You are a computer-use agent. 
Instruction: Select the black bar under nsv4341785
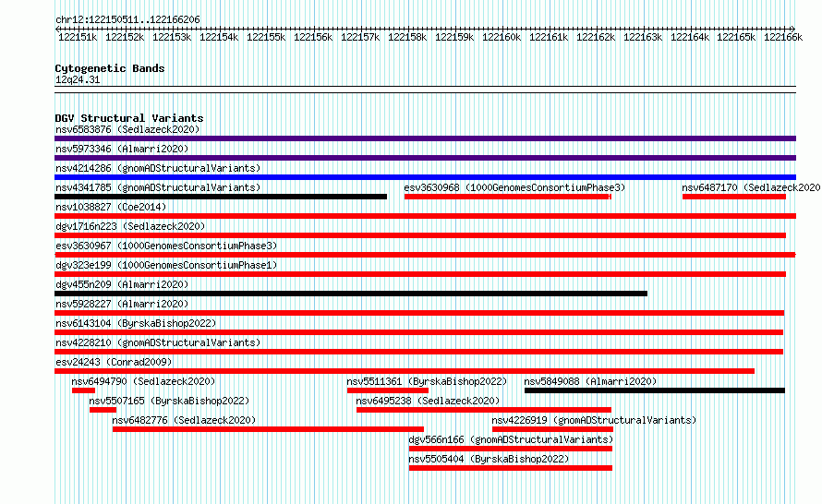221,197
